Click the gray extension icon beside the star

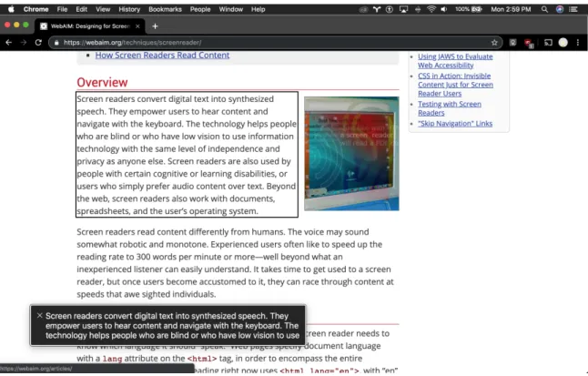[512, 43]
